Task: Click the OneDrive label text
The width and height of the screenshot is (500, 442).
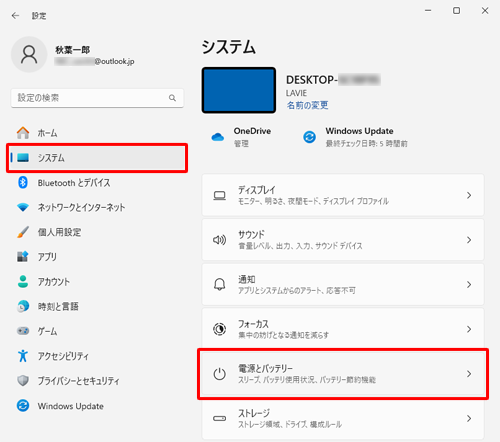Action: point(252,131)
